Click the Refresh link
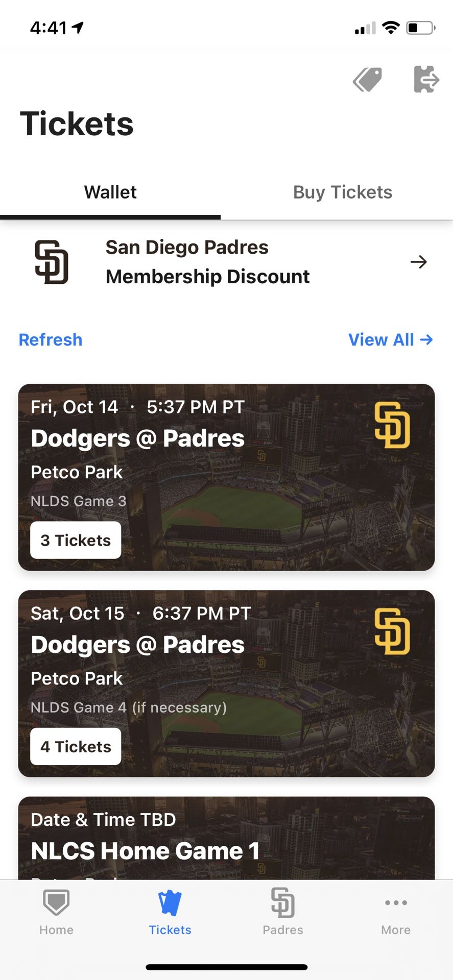Viewport: 453px width, 980px height. coord(51,339)
